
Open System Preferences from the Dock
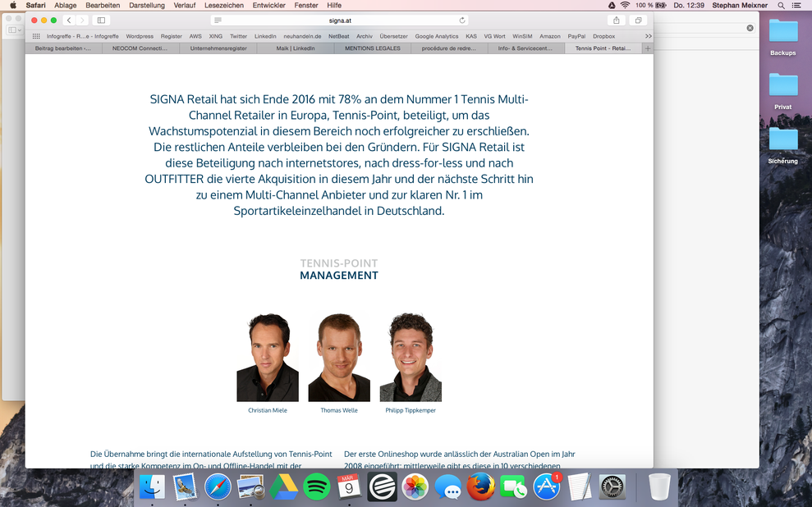click(x=612, y=486)
